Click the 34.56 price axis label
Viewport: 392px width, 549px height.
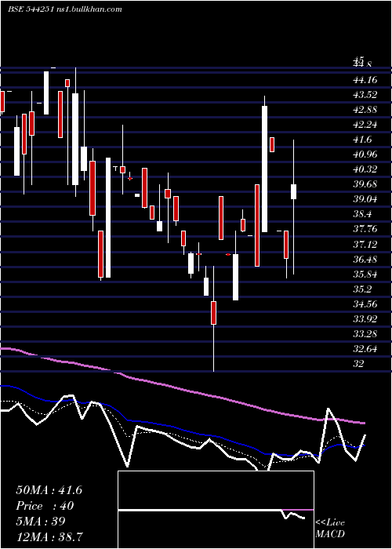click(365, 304)
